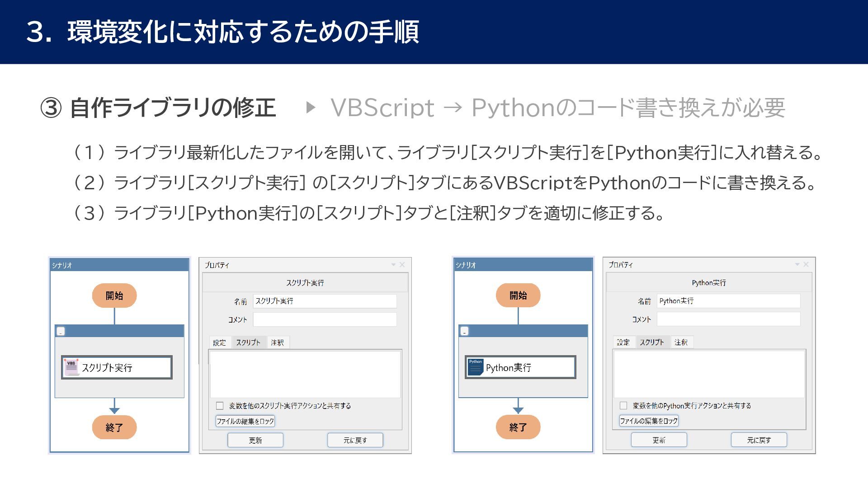Click the コメント field in Python実行 panel
Image resolution: width=868 pixels, height=488 pixels.
(728, 319)
